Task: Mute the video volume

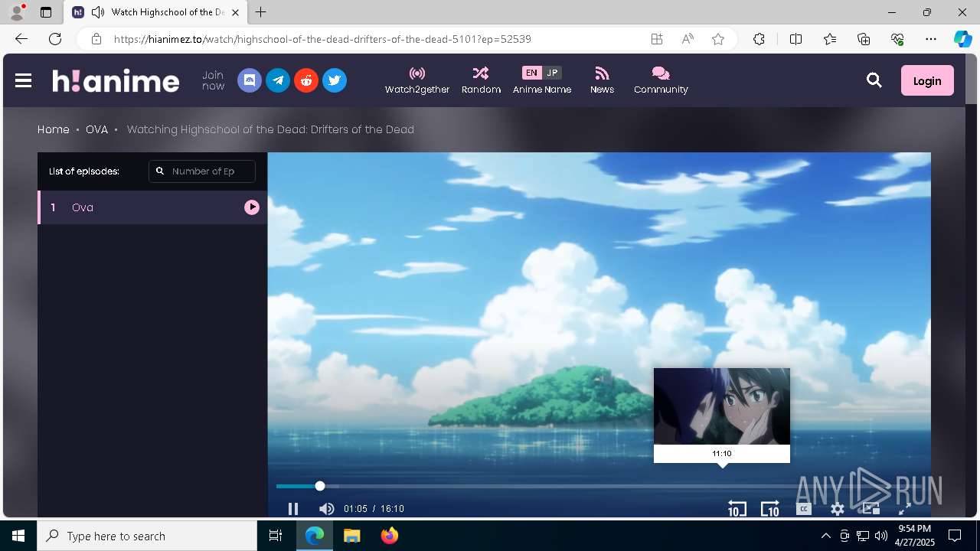Action: tap(327, 509)
